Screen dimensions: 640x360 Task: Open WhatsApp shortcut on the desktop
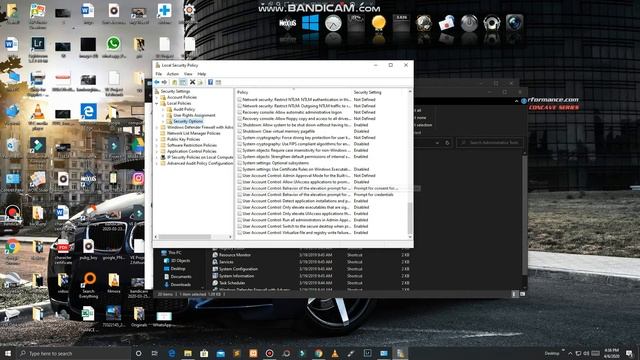click(x=113, y=47)
